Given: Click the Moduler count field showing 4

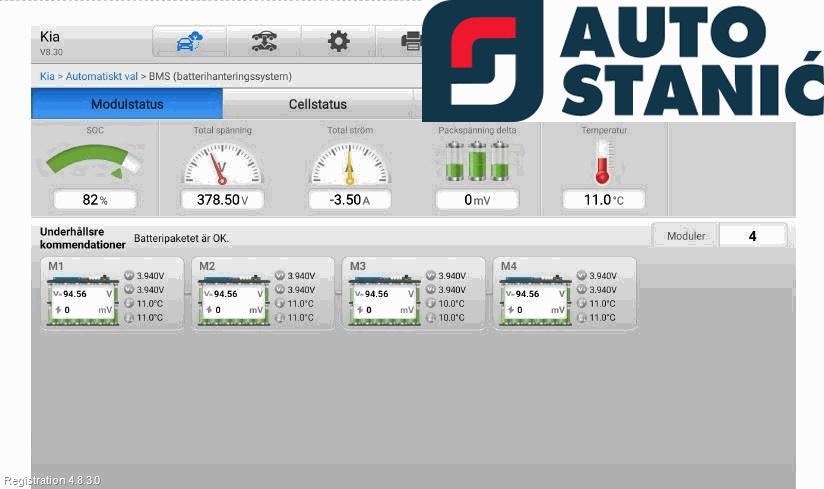Looking at the screenshot, I should pos(753,236).
